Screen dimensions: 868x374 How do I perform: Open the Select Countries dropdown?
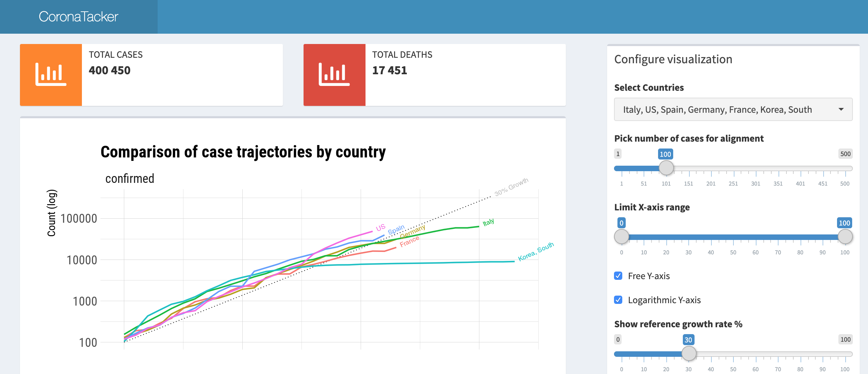click(733, 109)
